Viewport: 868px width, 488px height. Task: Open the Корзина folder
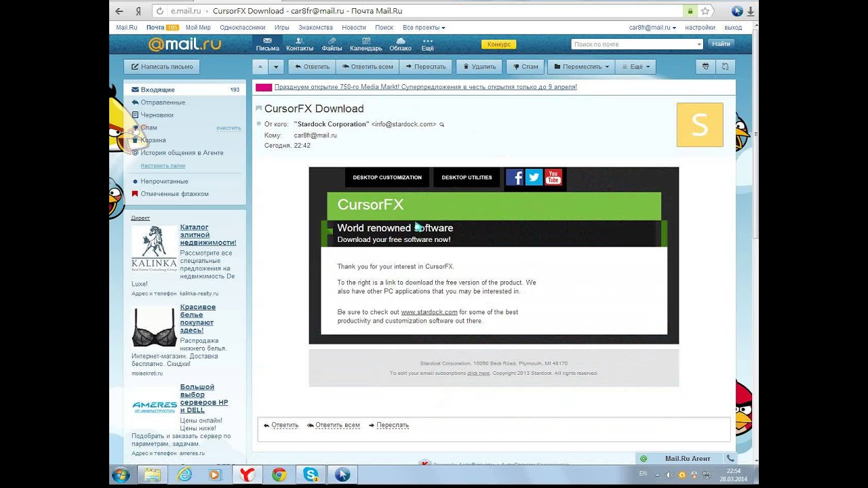click(x=153, y=140)
